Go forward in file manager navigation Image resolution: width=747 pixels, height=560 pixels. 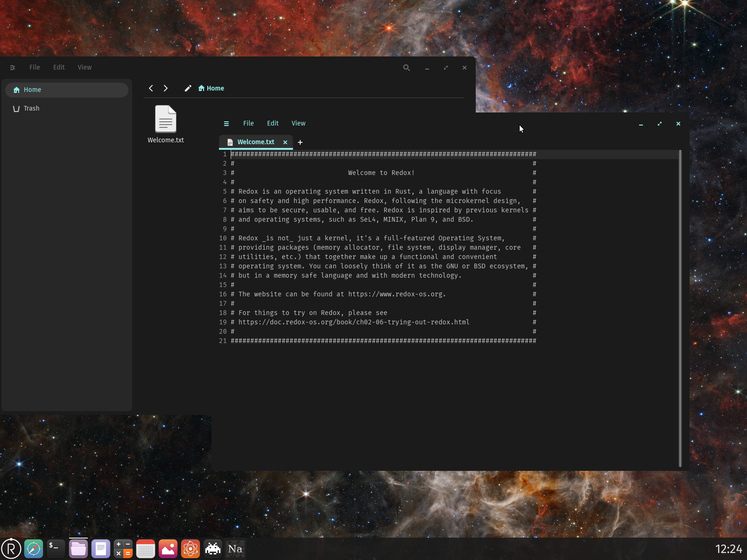[x=165, y=88]
